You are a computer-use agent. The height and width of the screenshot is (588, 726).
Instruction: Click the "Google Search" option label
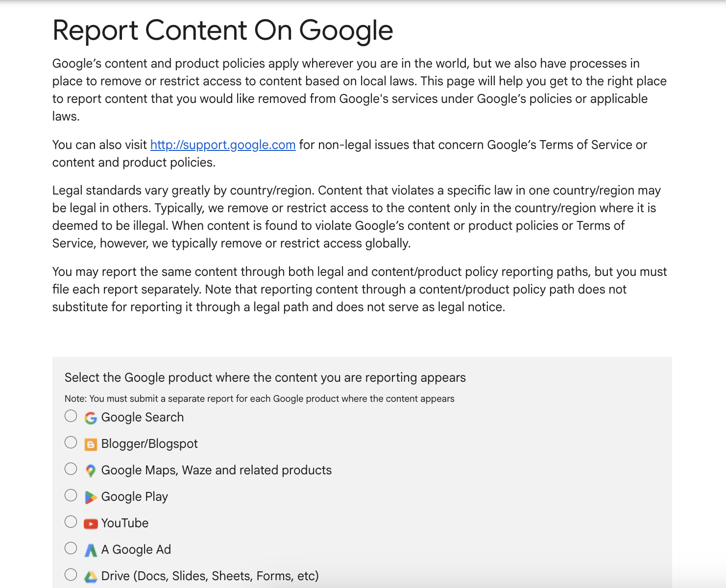(143, 417)
